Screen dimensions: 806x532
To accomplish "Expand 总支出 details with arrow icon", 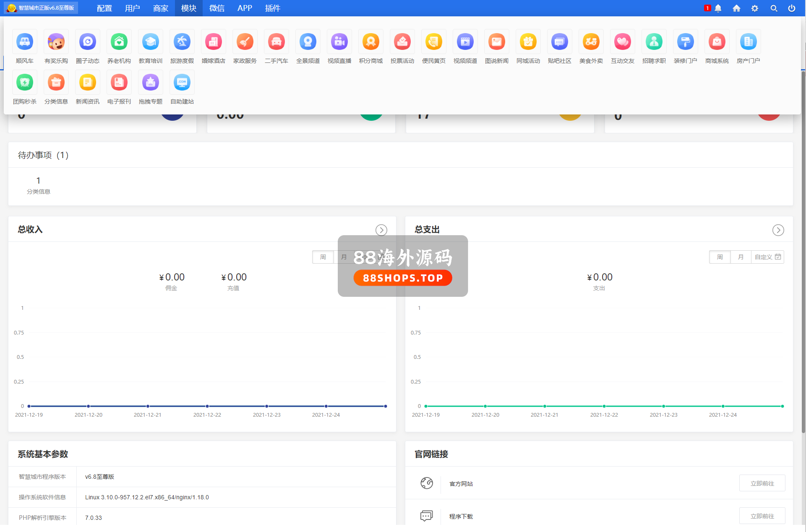I will pos(778,230).
